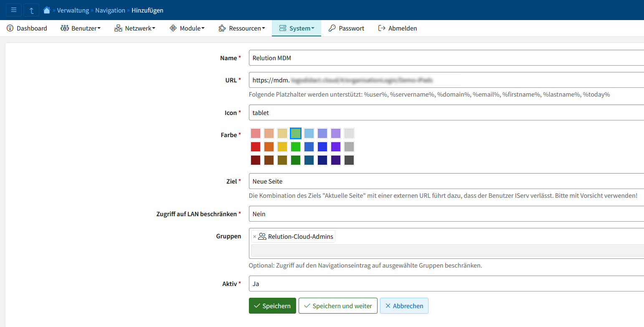Open the Ziel dropdown showing Neue Seite

[x=446, y=181]
